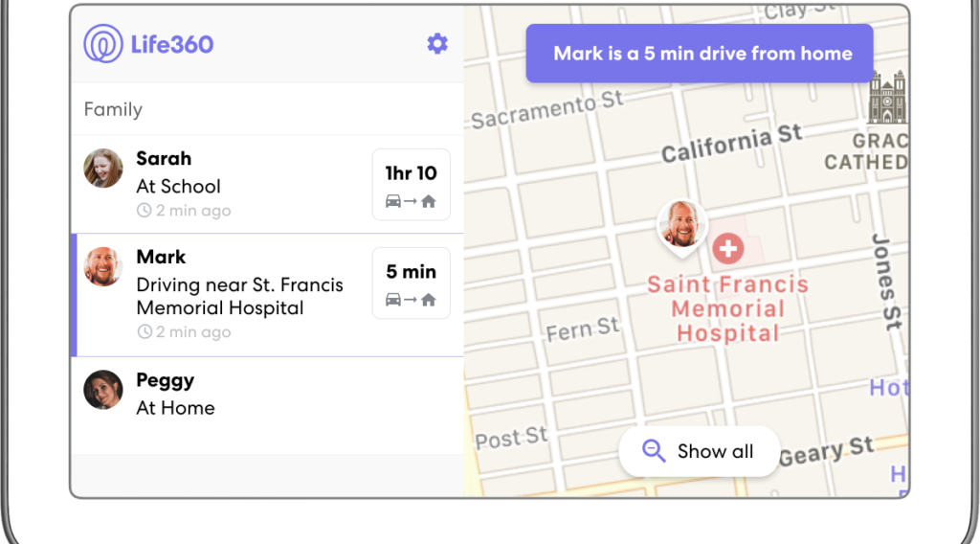
Task: Click the magnifier icon in Show all
Action: 654,451
